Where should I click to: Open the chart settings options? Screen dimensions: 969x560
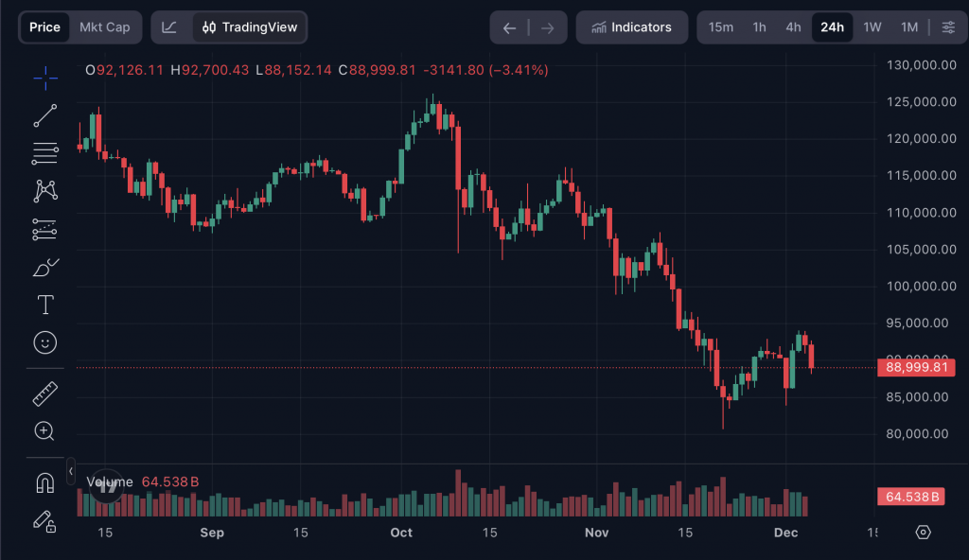coord(948,27)
